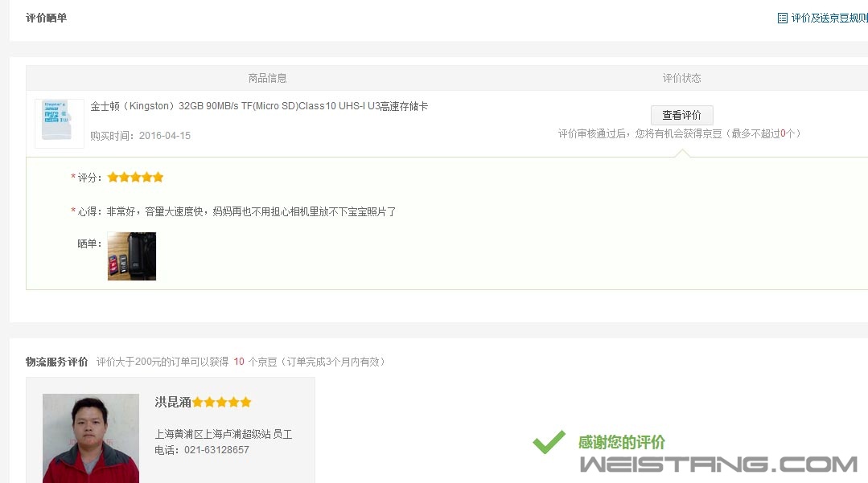Open the 评价及送京豆规则 link
The image size is (868, 483).
click(x=829, y=18)
